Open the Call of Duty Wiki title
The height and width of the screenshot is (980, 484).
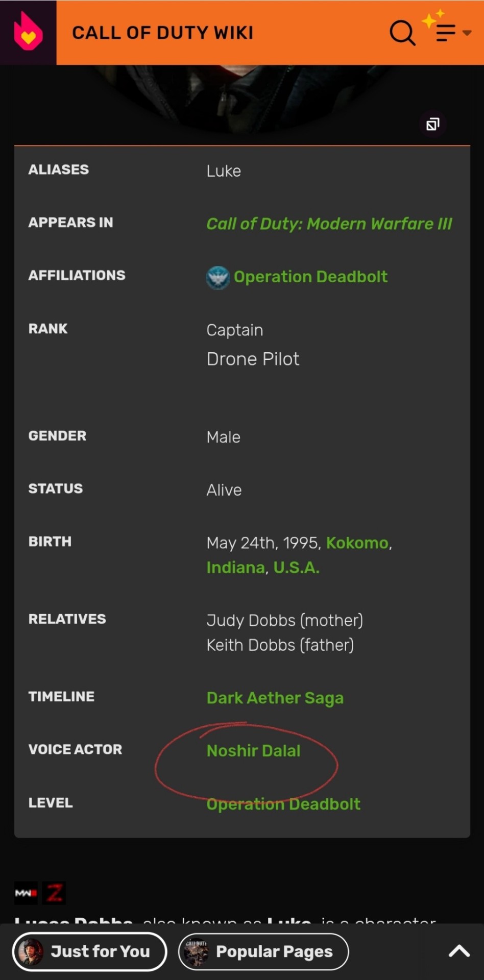[x=163, y=33]
